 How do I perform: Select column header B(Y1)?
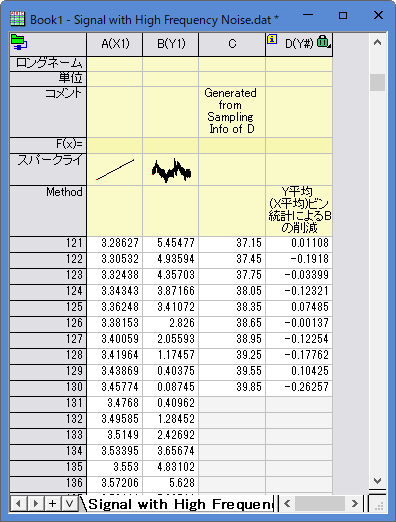[x=171, y=44]
